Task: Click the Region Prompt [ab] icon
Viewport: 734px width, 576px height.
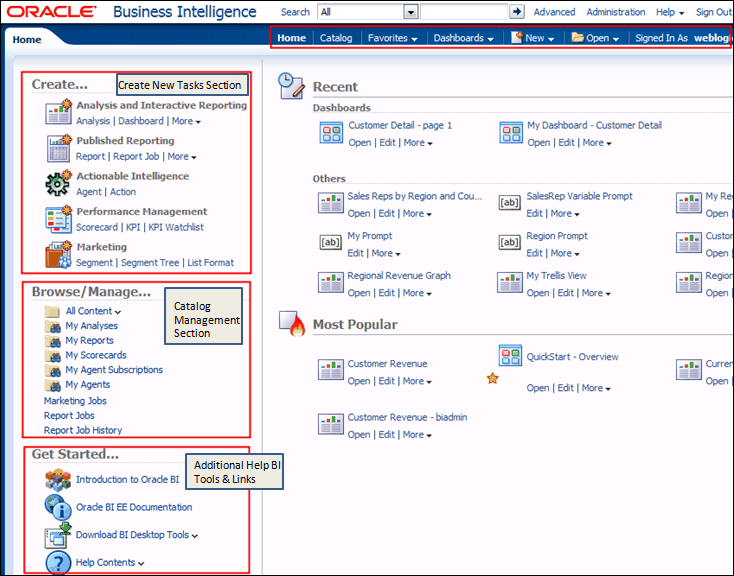Action: click(509, 243)
